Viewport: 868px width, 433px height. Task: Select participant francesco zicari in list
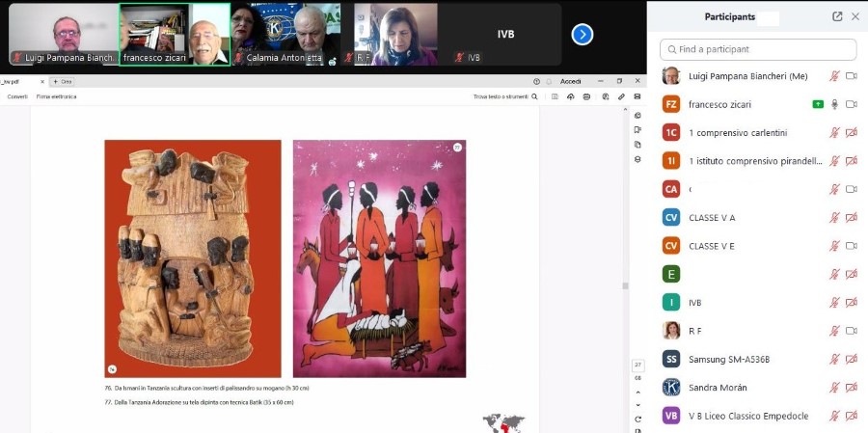coord(758,104)
